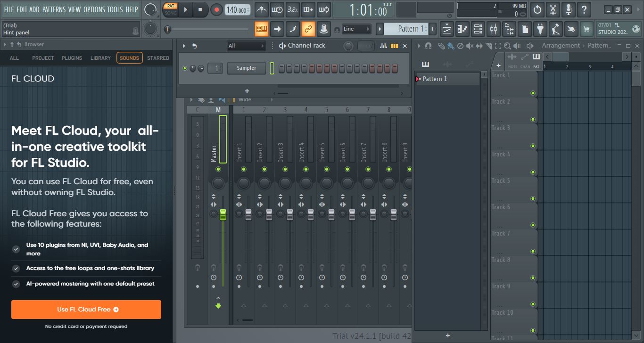Toggle link to controller chain icon
Screen dimensions: 644x343
click(308, 29)
